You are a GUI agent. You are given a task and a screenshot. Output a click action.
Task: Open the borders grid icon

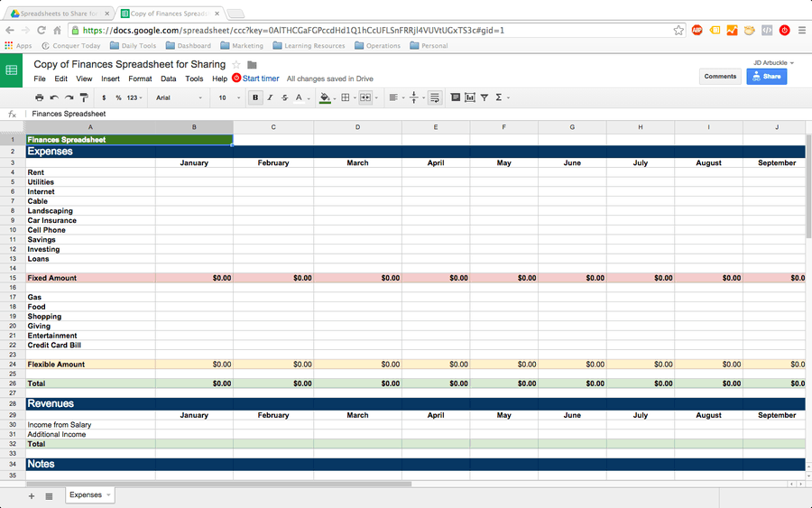(346, 97)
